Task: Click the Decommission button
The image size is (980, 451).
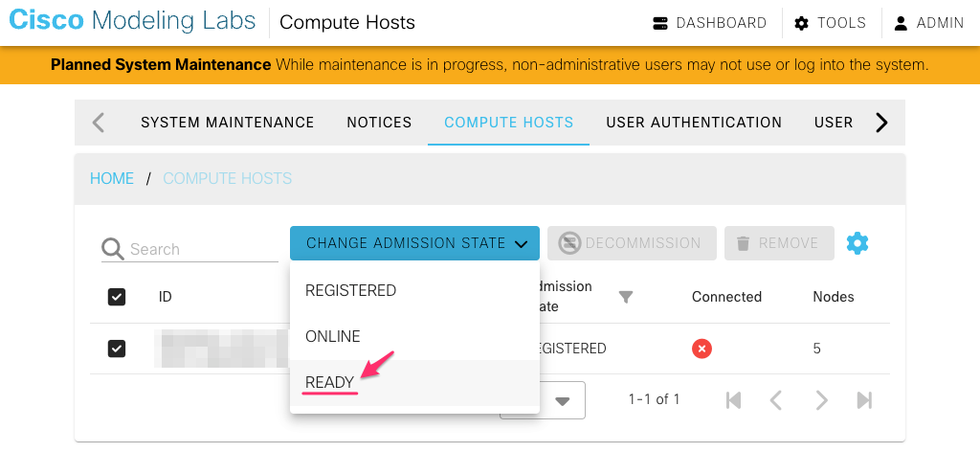Action: point(632,242)
